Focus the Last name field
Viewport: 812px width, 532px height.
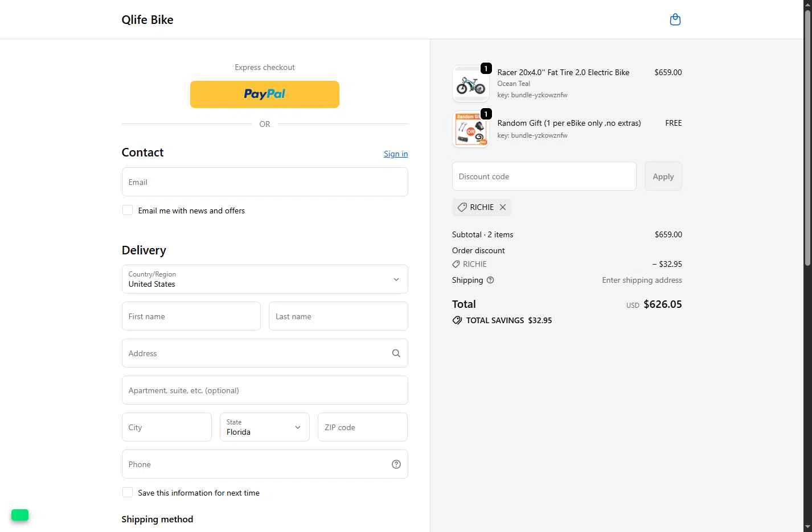tap(338, 316)
